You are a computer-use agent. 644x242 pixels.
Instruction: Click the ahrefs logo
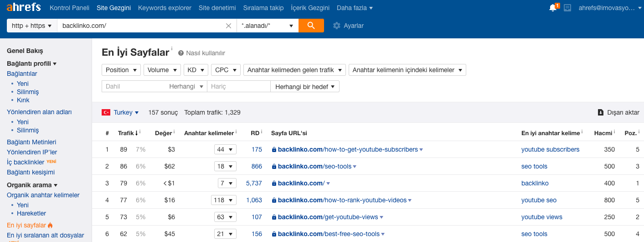[x=24, y=7]
